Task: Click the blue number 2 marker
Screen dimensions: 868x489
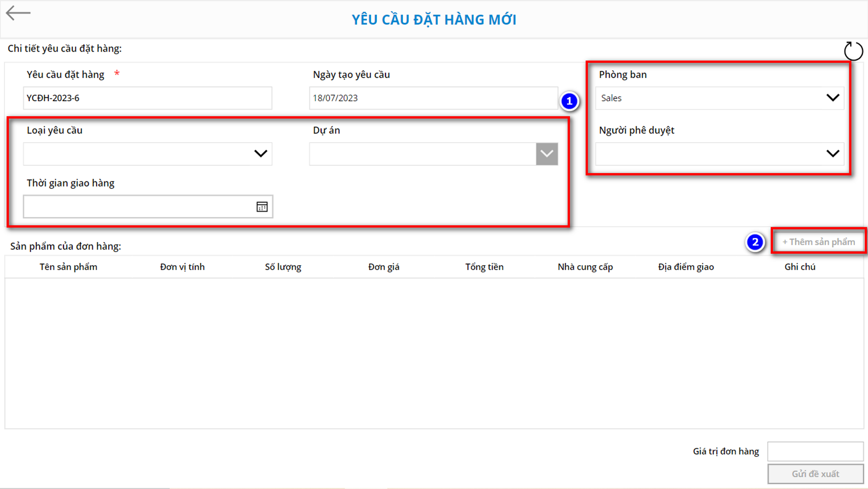Action: pyautogui.click(x=755, y=242)
